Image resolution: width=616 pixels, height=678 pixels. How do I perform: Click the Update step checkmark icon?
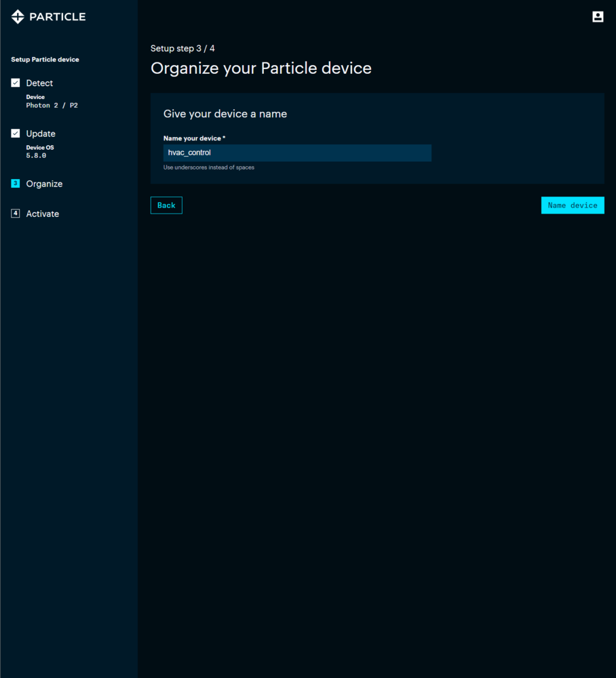(16, 133)
